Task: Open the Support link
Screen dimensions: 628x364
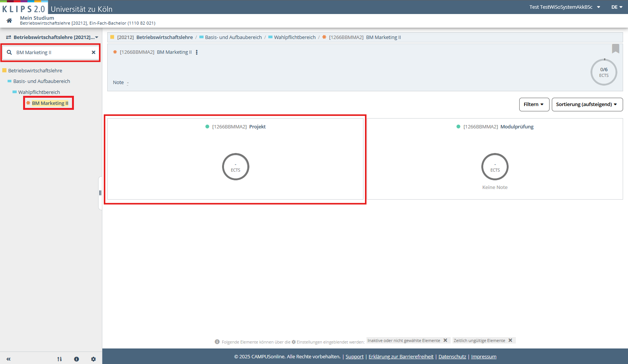Action: pyautogui.click(x=354, y=357)
